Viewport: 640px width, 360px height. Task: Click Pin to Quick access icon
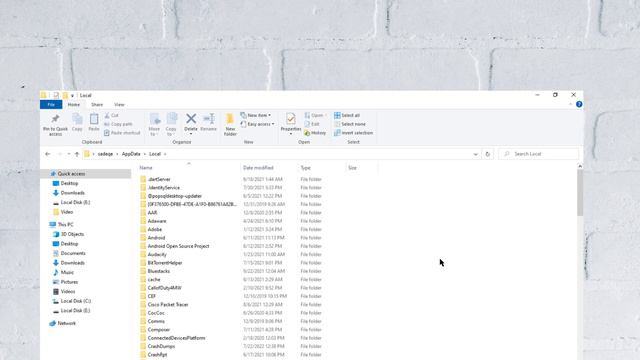55,119
